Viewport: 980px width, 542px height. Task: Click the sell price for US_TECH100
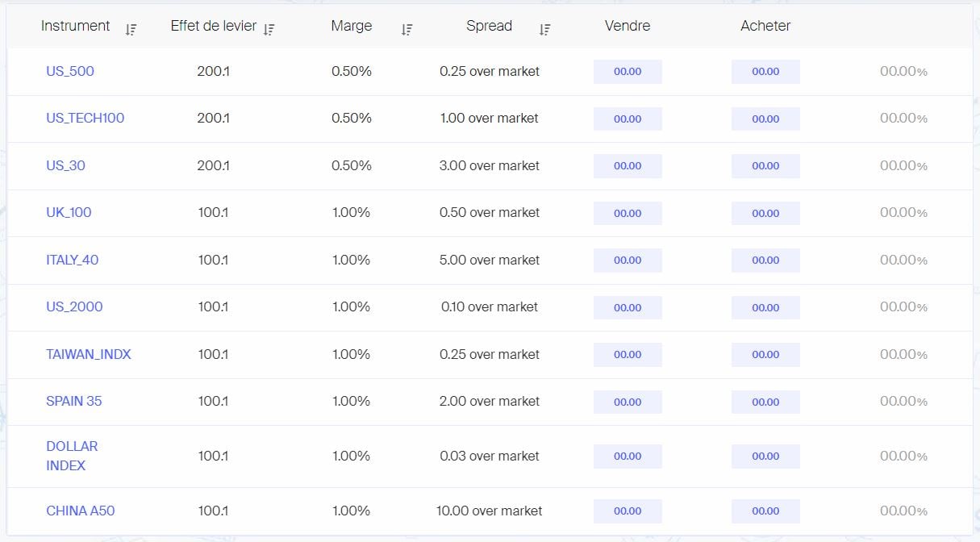pos(628,119)
